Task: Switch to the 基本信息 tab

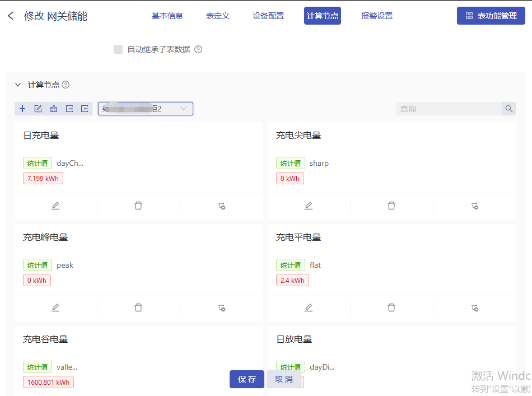Action: pyautogui.click(x=167, y=16)
